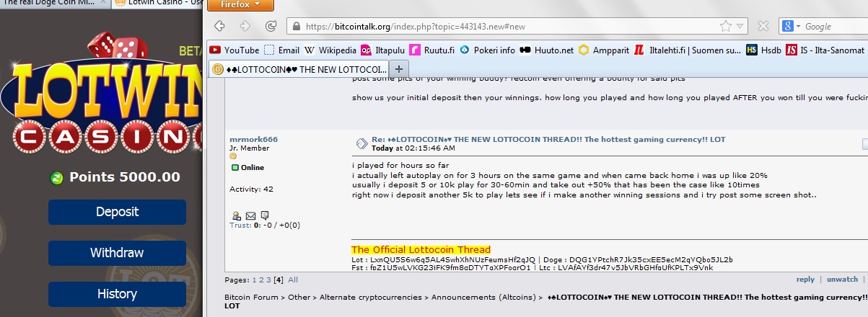Go to page 3 of the thread
Viewport: 868px width, 317px height.
pyautogui.click(x=268, y=280)
